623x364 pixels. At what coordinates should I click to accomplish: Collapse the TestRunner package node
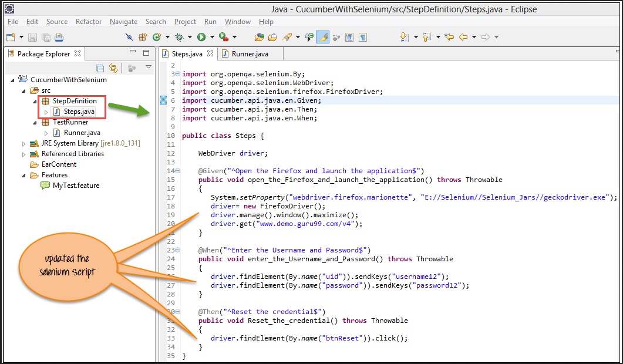35,122
